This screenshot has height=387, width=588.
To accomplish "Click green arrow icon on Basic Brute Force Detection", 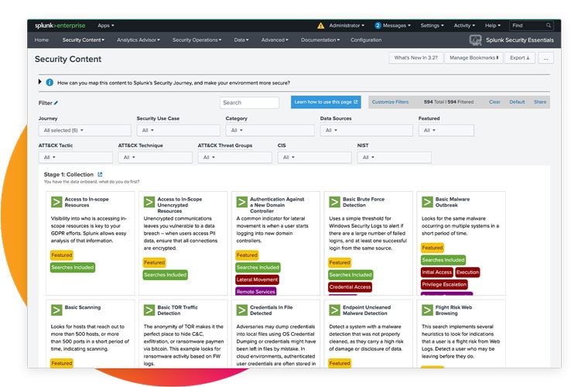I will (x=334, y=202).
